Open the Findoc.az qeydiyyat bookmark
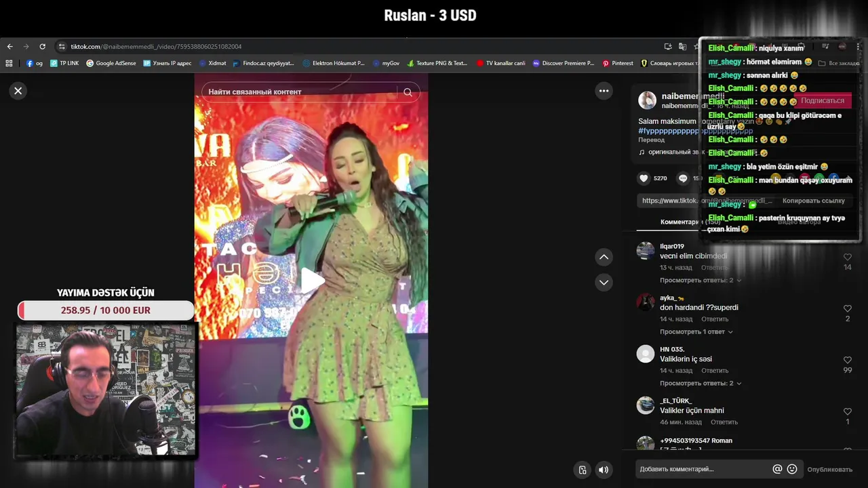The height and width of the screenshot is (488, 868). 263,63
